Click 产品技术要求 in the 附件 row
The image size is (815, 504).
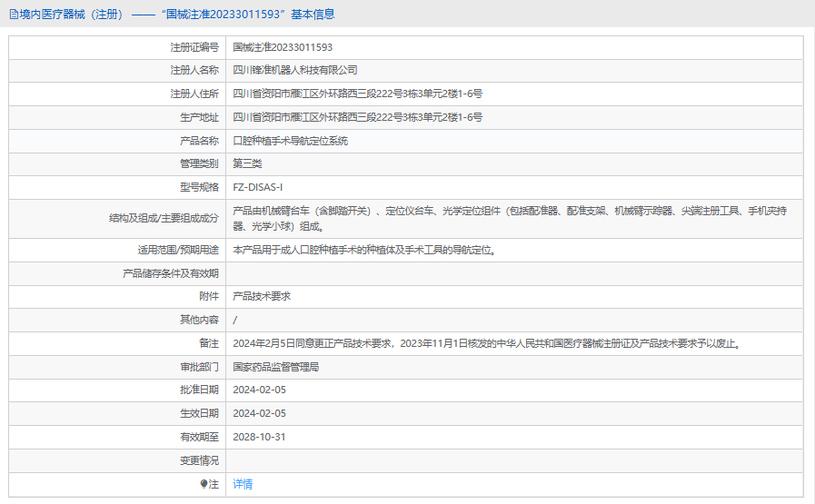pos(262,296)
